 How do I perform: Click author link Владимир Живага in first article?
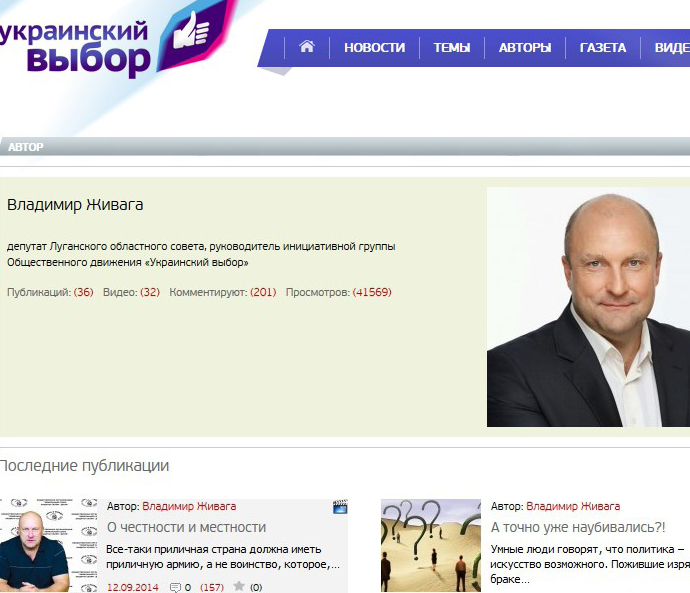coord(189,506)
